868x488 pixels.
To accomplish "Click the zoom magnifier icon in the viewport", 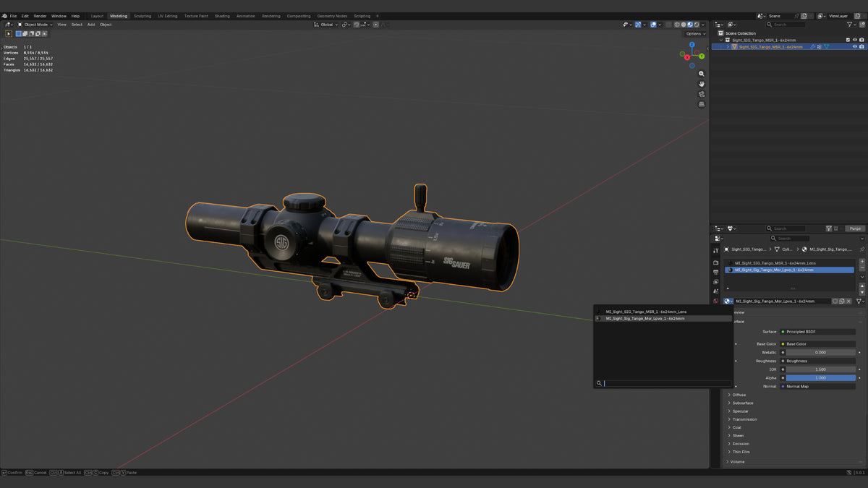I will click(702, 74).
